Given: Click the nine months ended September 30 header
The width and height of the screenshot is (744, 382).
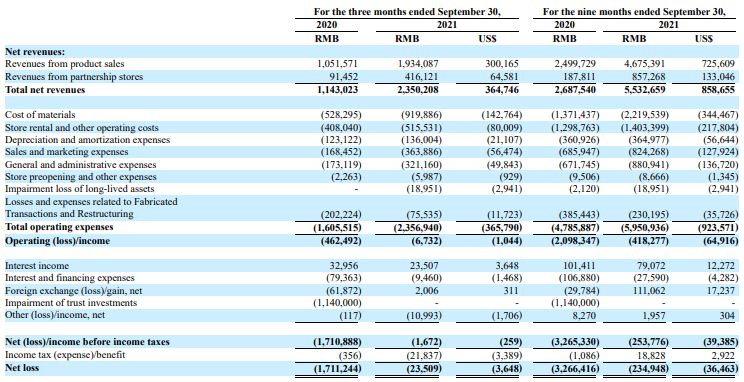Looking at the screenshot, I should [x=634, y=12].
